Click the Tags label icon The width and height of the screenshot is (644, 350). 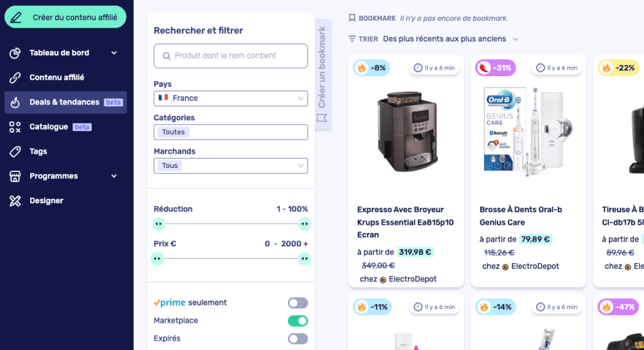[x=15, y=151]
